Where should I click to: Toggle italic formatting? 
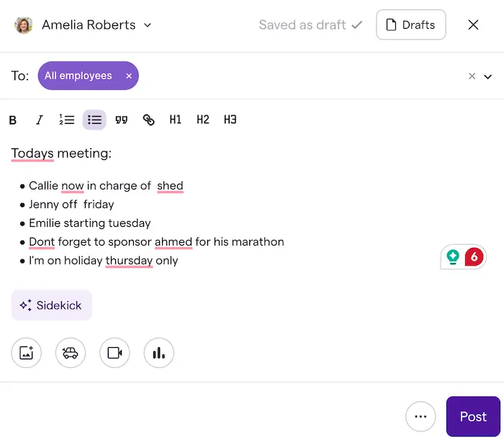[x=39, y=120]
